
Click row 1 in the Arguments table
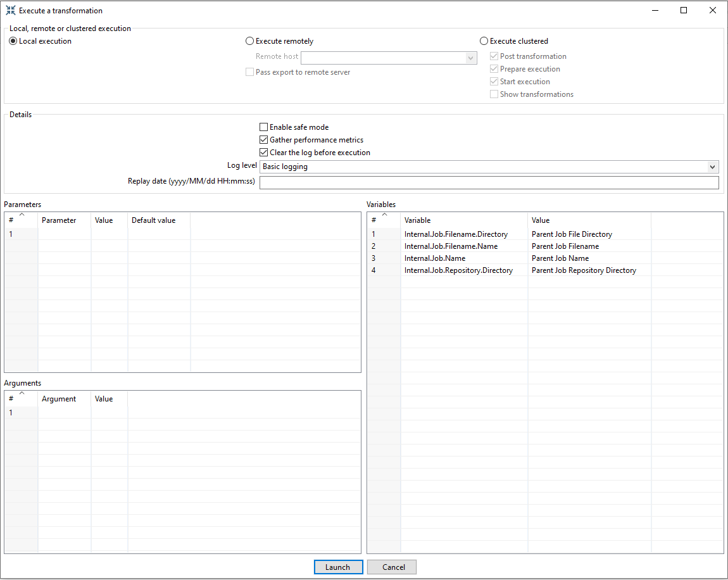coord(182,412)
